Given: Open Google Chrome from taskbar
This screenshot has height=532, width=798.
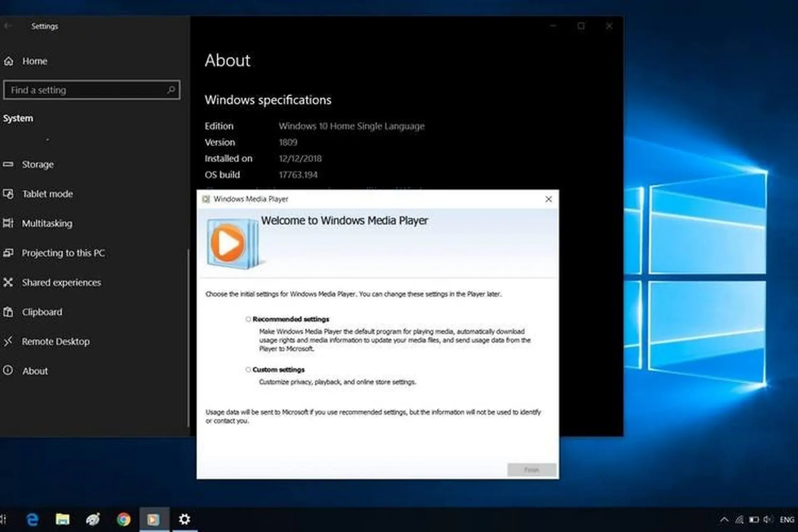Looking at the screenshot, I should tap(123, 520).
